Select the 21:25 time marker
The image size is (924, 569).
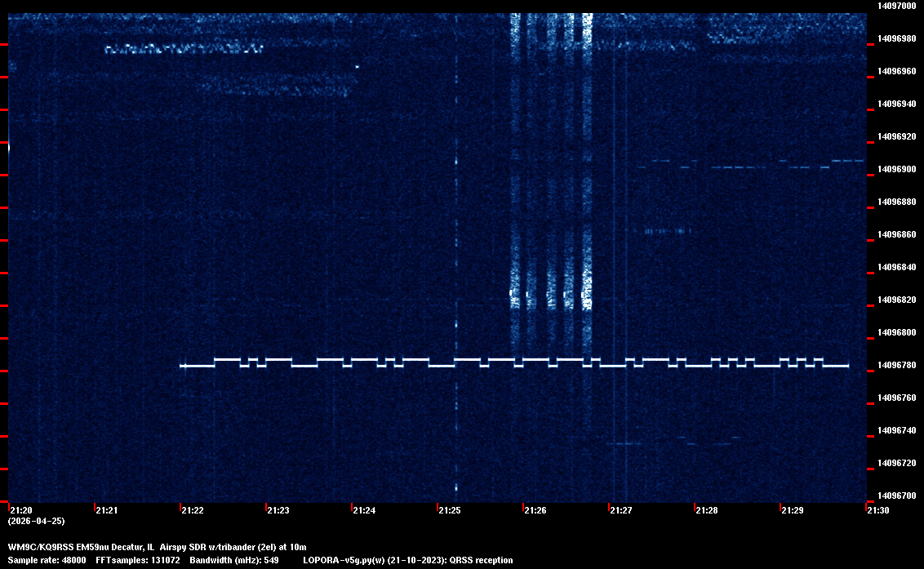[x=449, y=510]
